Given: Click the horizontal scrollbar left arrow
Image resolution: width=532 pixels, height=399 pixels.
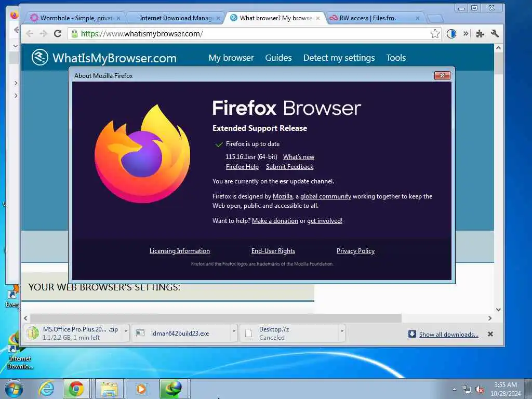Looking at the screenshot, I should (x=26, y=318).
